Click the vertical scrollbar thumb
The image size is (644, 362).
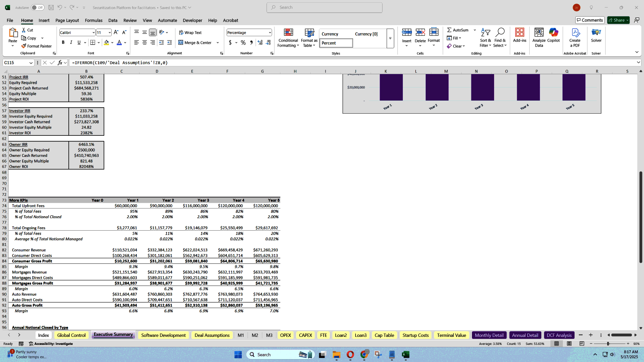click(x=640, y=217)
